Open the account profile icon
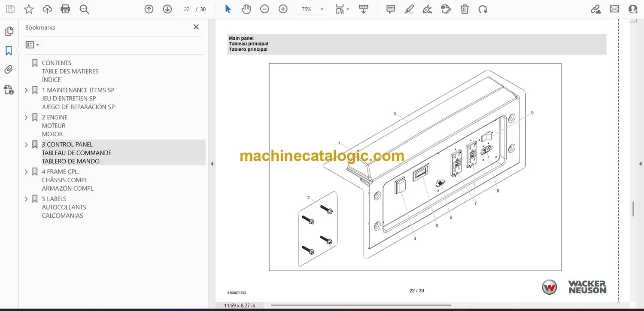The width and height of the screenshot is (644, 311). coord(633,9)
